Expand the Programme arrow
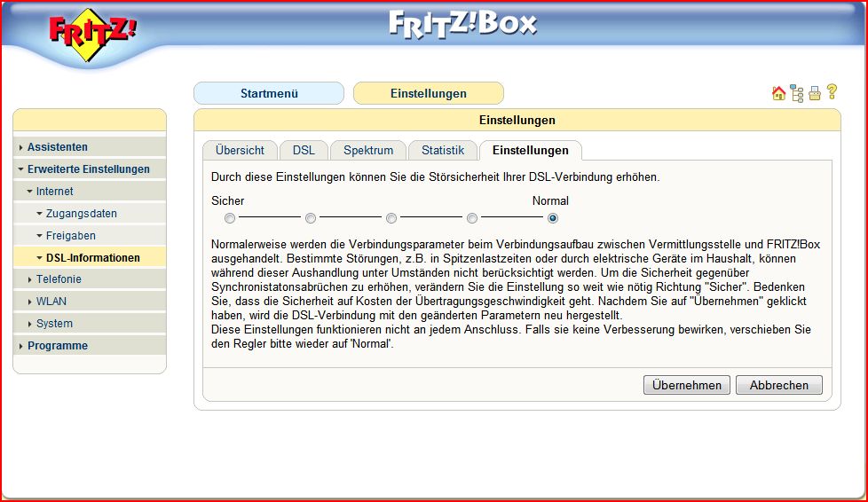Screen dimensions: 868x502 pos(20,346)
